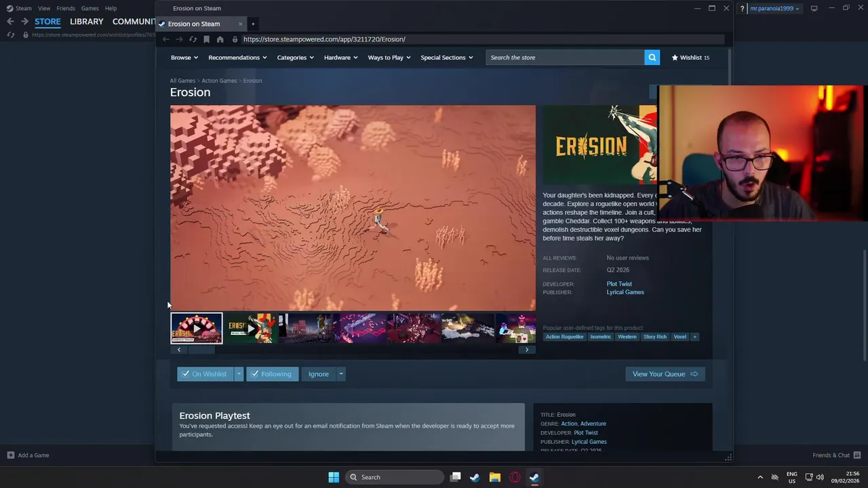
Task: Click refresh icon in main Steam window
Action: pos(10,35)
